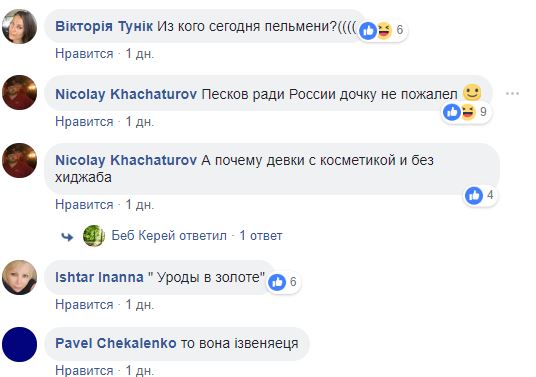The height and width of the screenshot is (377, 536).
Task: Click the like reaction icon on Ishtar Inanna's comment
Action: click(x=277, y=282)
